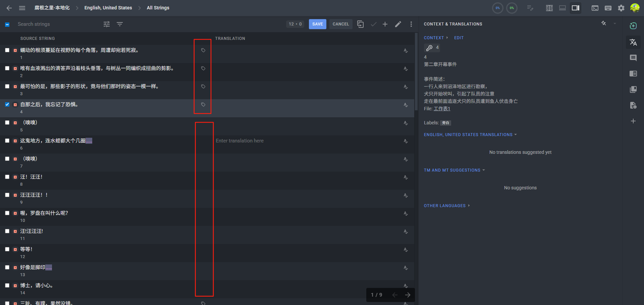Click the filter strings icon
Screen dimensions: 644x305
[120, 24]
